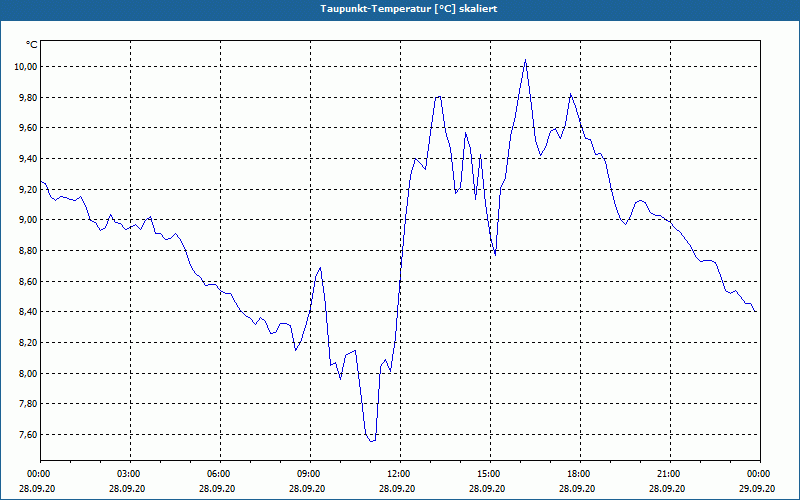800x500 pixels.
Task: Click the 9,20 y-axis value
Action: pyautogui.click(x=29, y=189)
